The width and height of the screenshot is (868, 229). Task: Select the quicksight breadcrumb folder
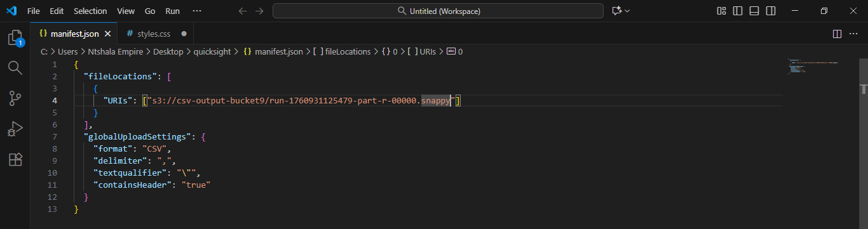(x=212, y=52)
